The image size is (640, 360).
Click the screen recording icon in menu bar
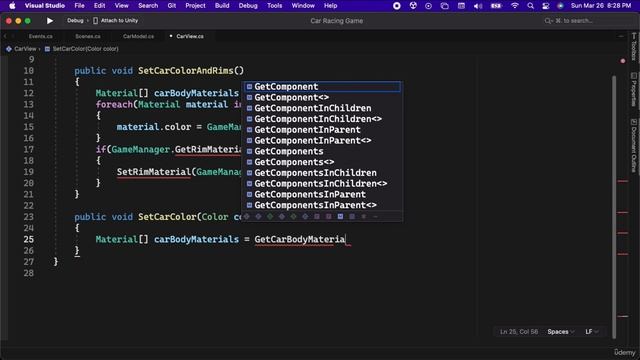pyautogui.click(x=396, y=6)
